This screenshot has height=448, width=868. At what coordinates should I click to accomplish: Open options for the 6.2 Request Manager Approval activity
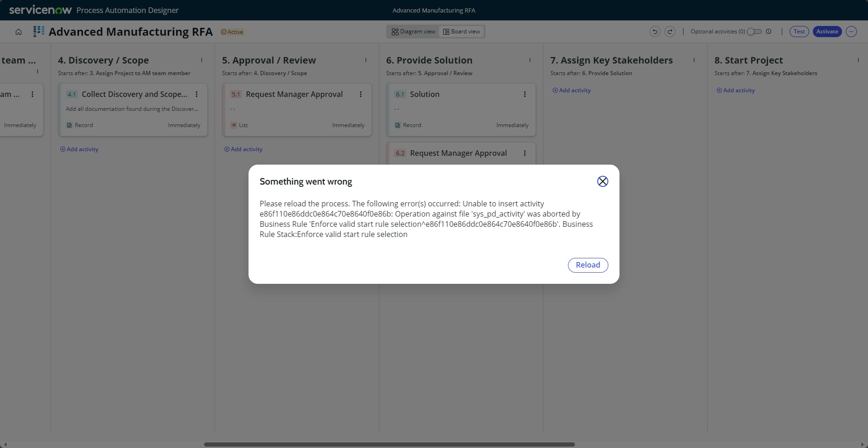(525, 153)
